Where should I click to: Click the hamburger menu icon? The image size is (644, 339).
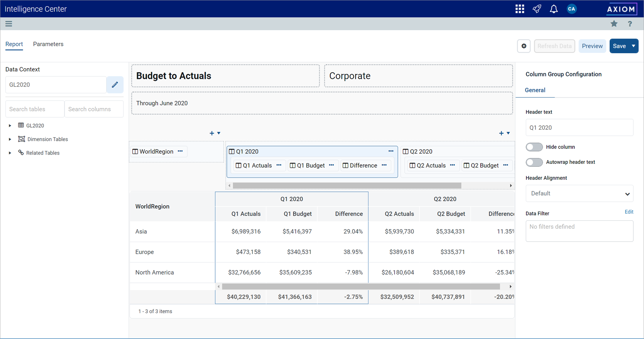9,24
